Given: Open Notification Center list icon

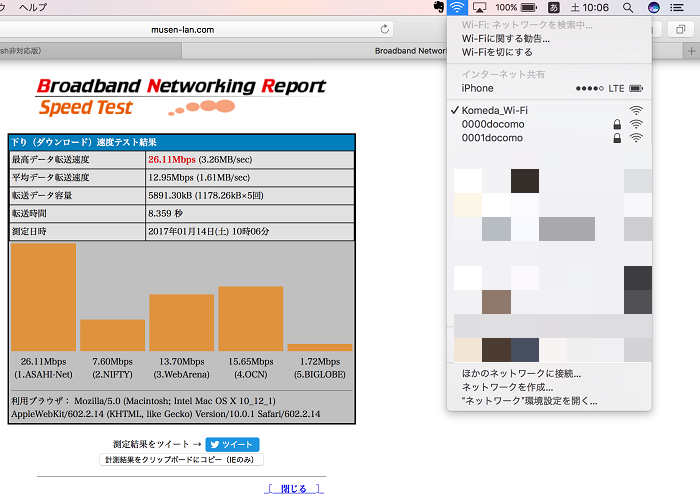Looking at the screenshot, I should (x=677, y=8).
